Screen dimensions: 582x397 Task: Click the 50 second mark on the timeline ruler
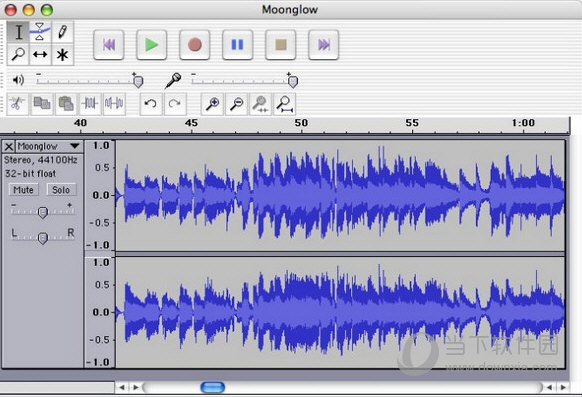coord(301,123)
